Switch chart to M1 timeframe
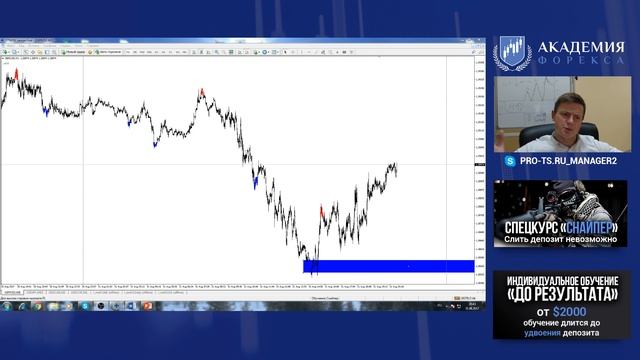 pos(128,52)
